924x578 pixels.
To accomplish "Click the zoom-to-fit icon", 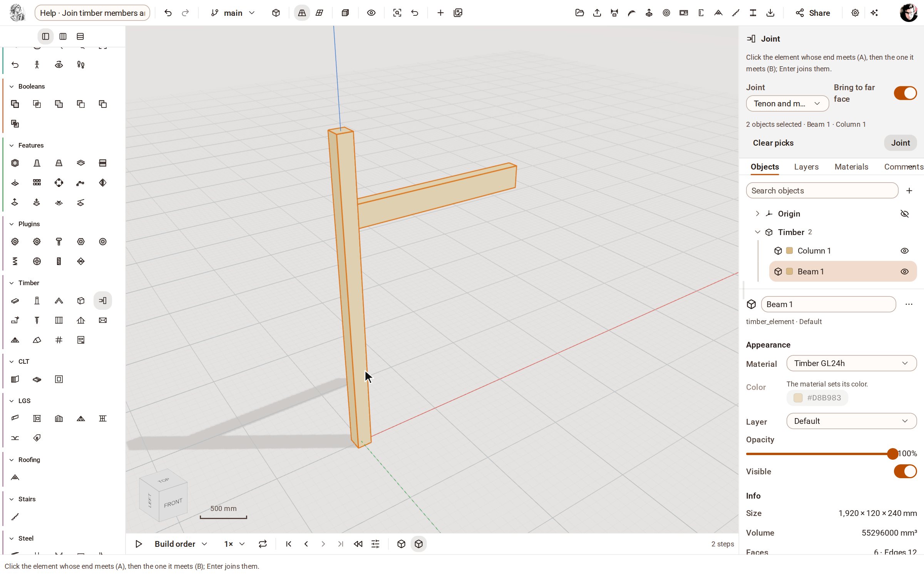I will point(397,13).
